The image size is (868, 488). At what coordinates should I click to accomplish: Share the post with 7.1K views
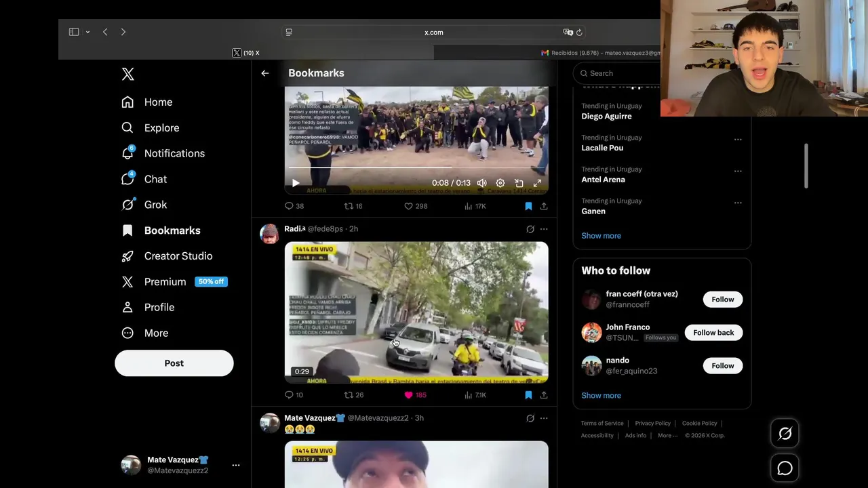point(544,395)
